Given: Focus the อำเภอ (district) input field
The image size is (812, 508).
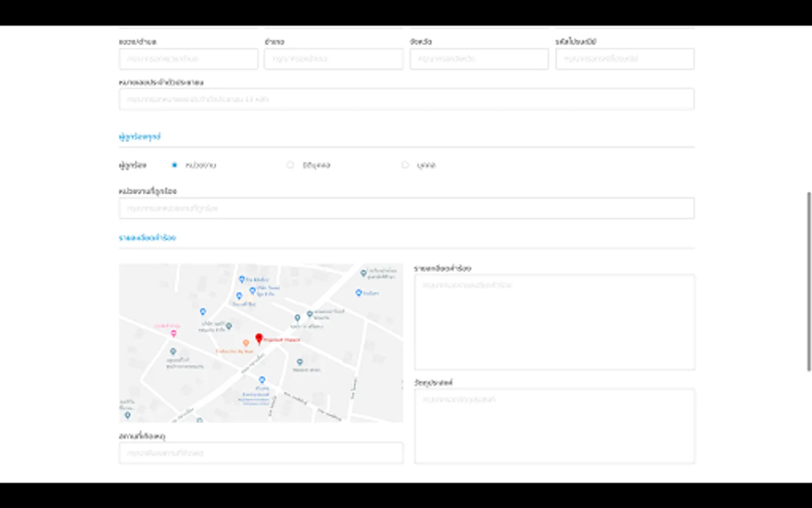Looking at the screenshot, I should point(334,59).
